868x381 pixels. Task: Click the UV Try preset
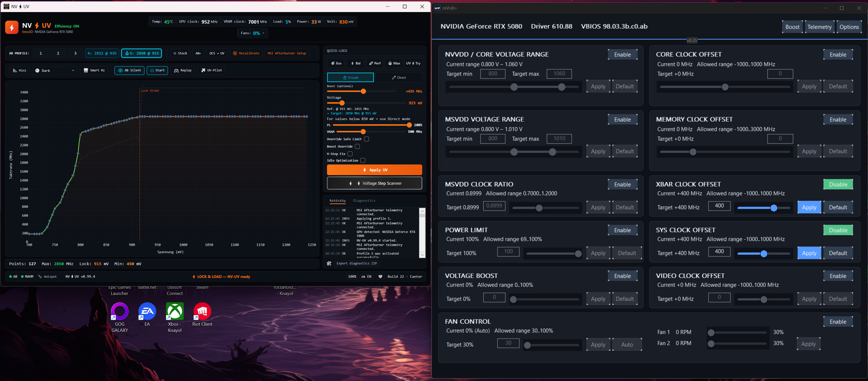(413, 63)
